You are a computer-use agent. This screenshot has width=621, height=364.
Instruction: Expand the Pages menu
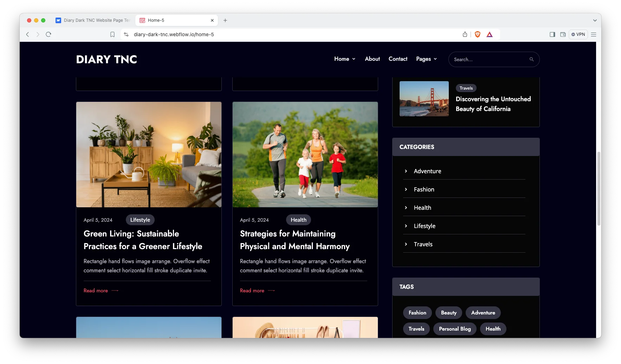coord(426,59)
